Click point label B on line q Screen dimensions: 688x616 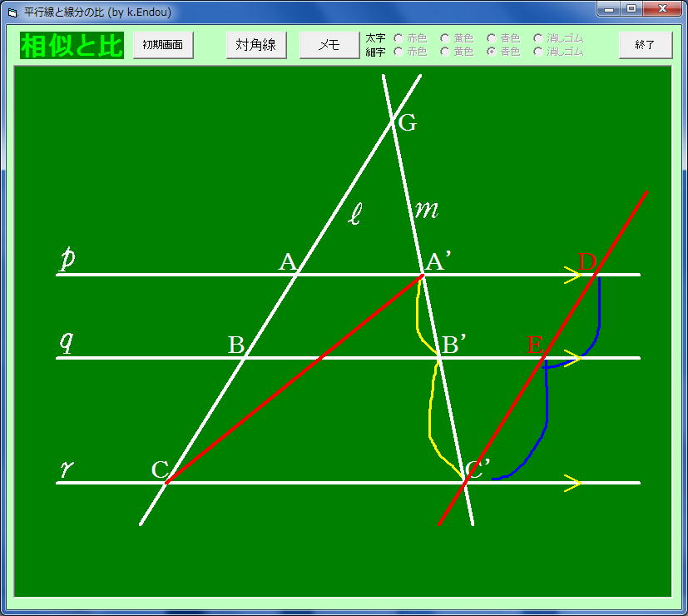pos(236,345)
